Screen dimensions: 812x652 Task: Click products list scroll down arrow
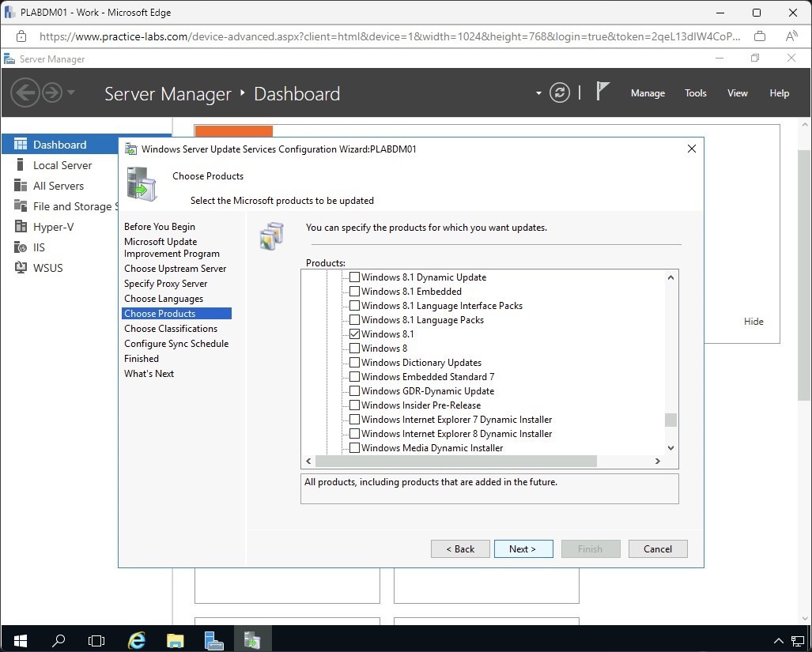670,448
